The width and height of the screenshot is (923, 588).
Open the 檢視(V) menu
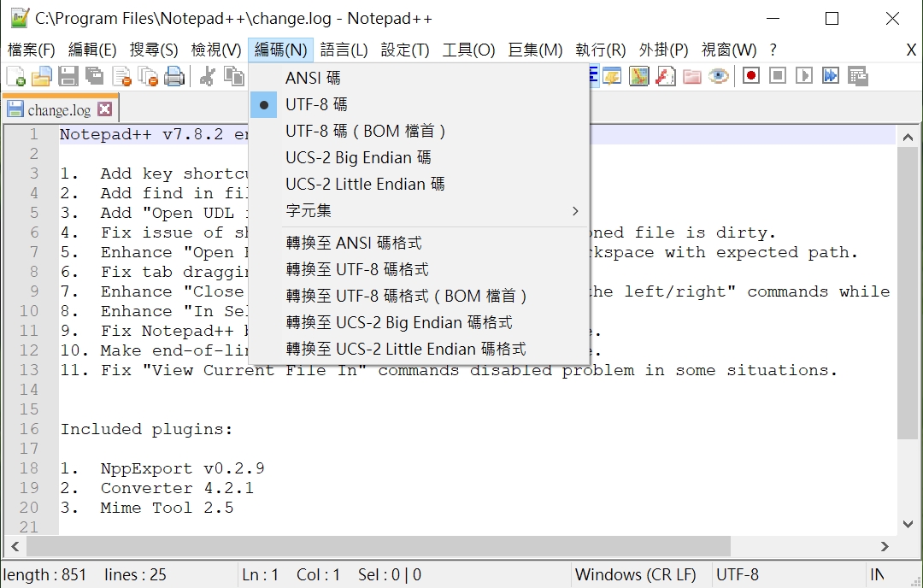[x=216, y=50]
